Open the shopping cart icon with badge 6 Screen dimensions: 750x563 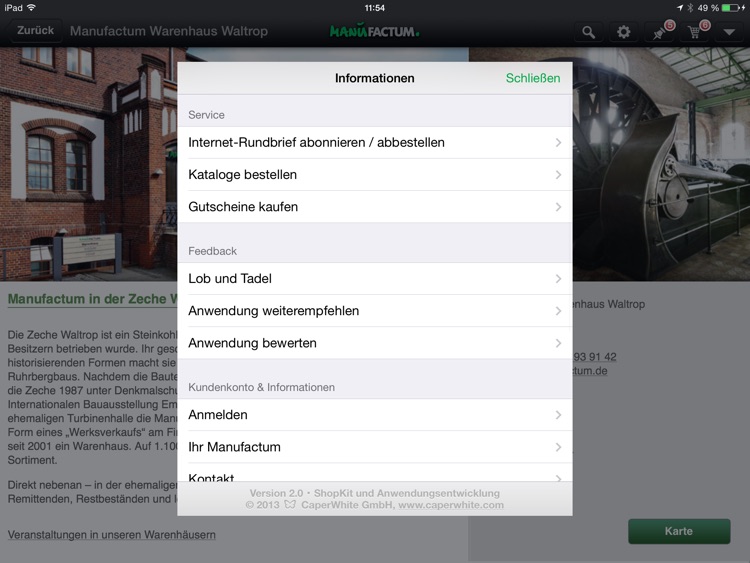point(695,32)
